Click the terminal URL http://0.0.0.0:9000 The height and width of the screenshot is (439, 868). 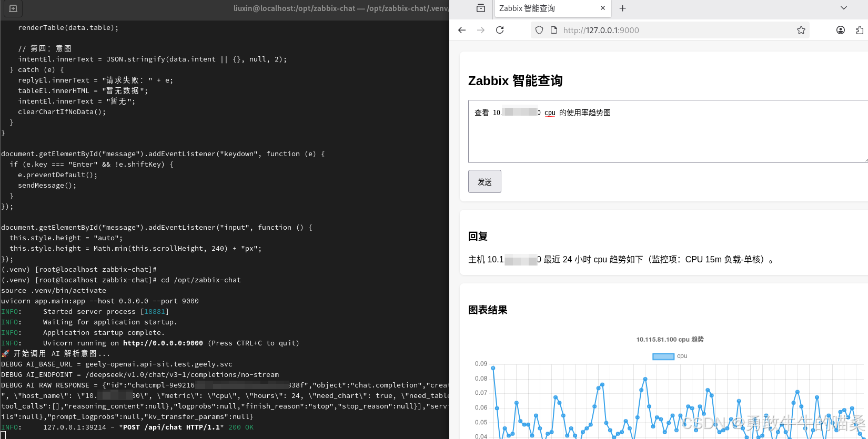coord(163,343)
